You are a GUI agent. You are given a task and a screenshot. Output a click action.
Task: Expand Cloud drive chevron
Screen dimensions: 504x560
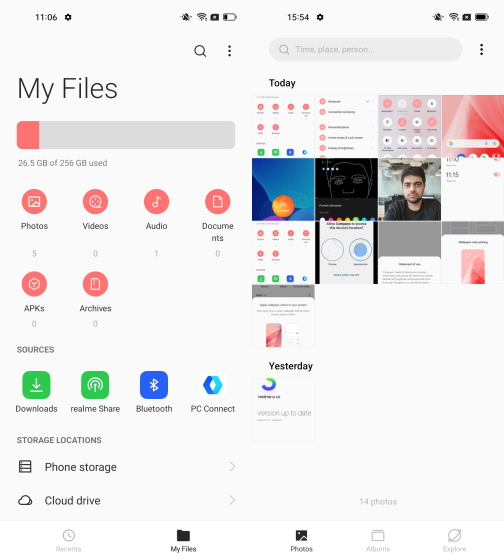[232, 500]
